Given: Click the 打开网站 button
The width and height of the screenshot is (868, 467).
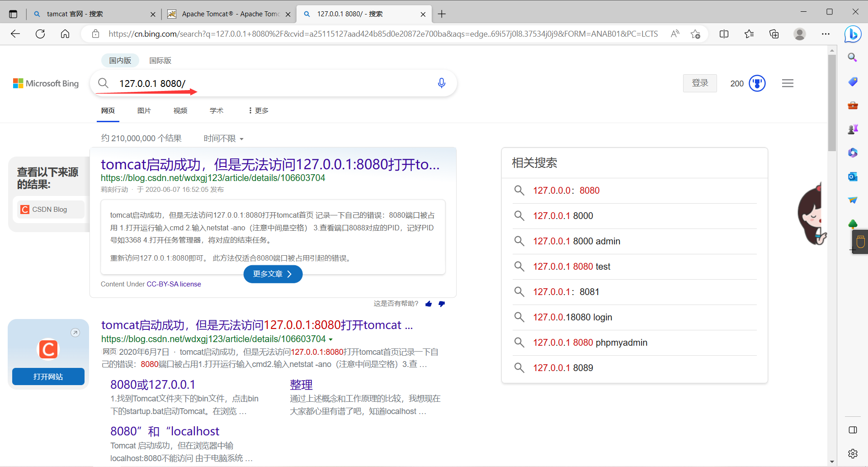Looking at the screenshot, I should coord(48,376).
